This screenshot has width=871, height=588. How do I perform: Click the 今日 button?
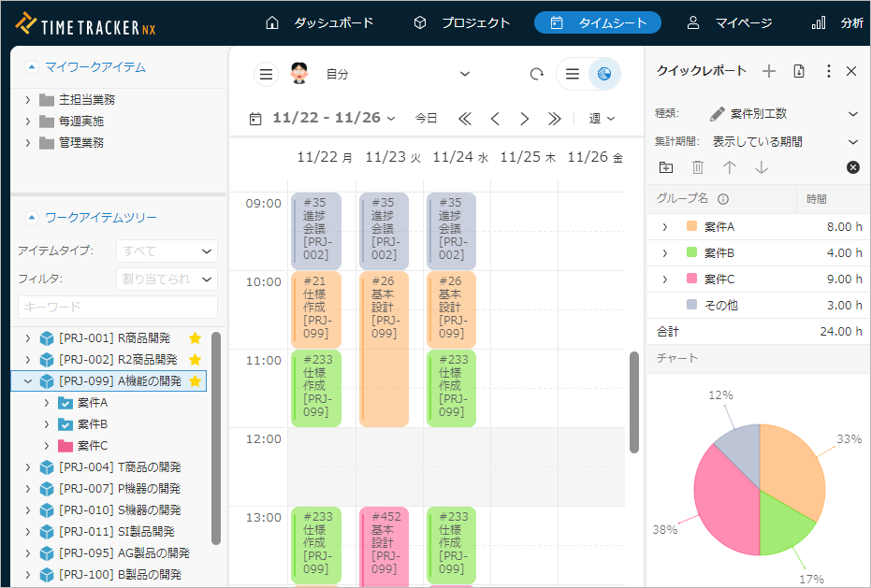point(426,119)
